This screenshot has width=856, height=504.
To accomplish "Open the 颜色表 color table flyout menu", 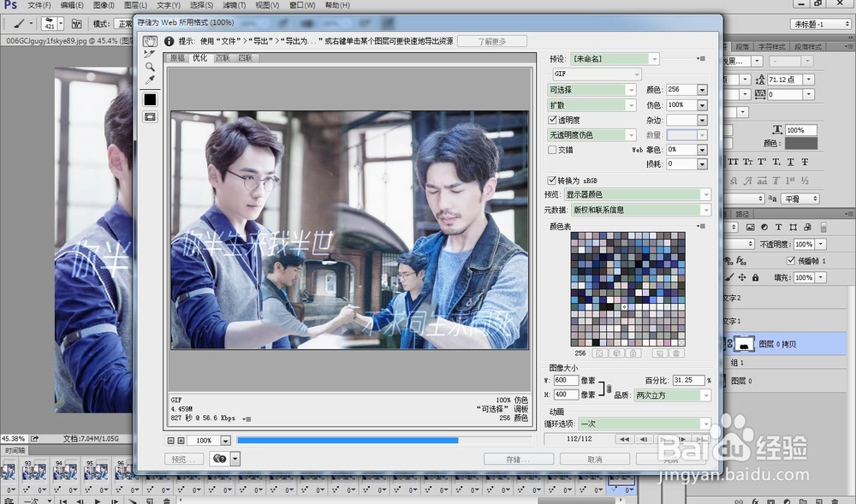I will (702, 226).
